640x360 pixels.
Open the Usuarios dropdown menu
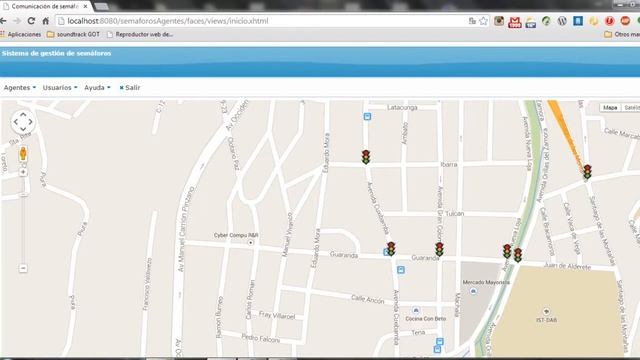point(60,87)
